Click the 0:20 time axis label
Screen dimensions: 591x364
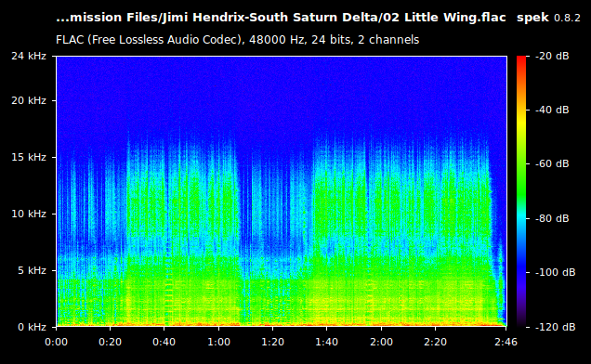110,342
